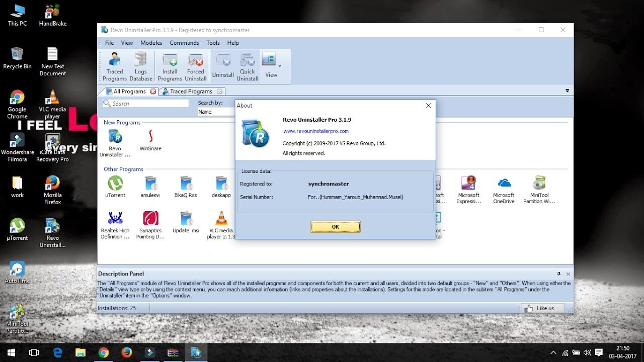Image resolution: width=644 pixels, height=362 pixels.
Task: Switch to the Traced Programs tab
Action: (x=191, y=92)
